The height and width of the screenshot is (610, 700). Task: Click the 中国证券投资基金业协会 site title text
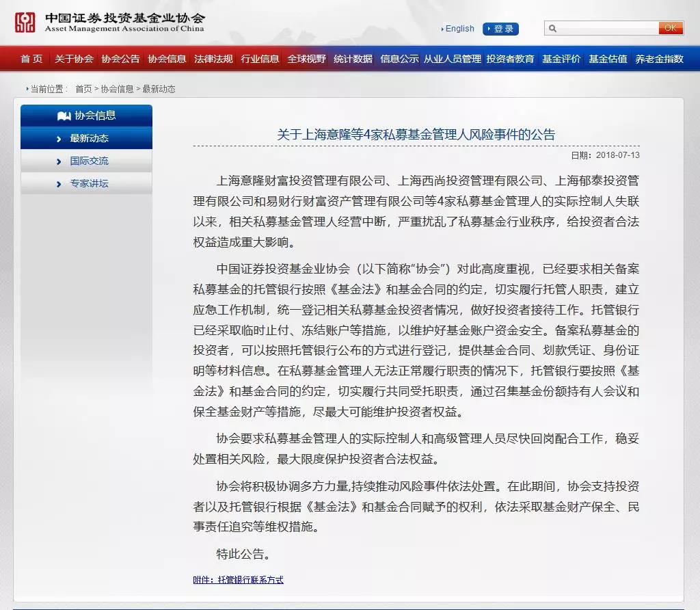click(x=124, y=18)
